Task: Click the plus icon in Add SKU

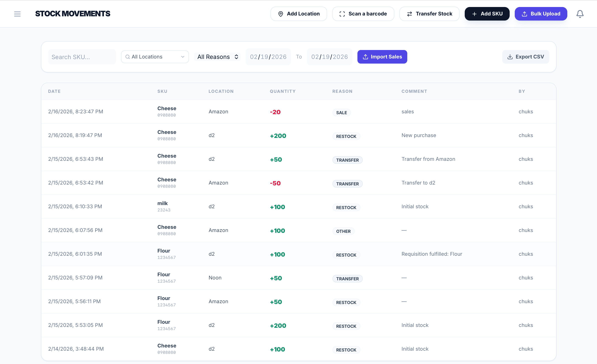Action: point(474,14)
